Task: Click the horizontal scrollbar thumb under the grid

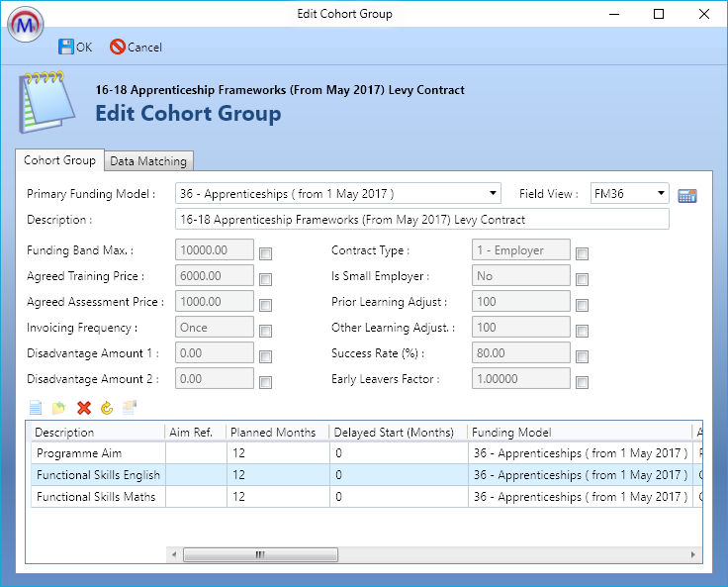Action: pos(261,555)
